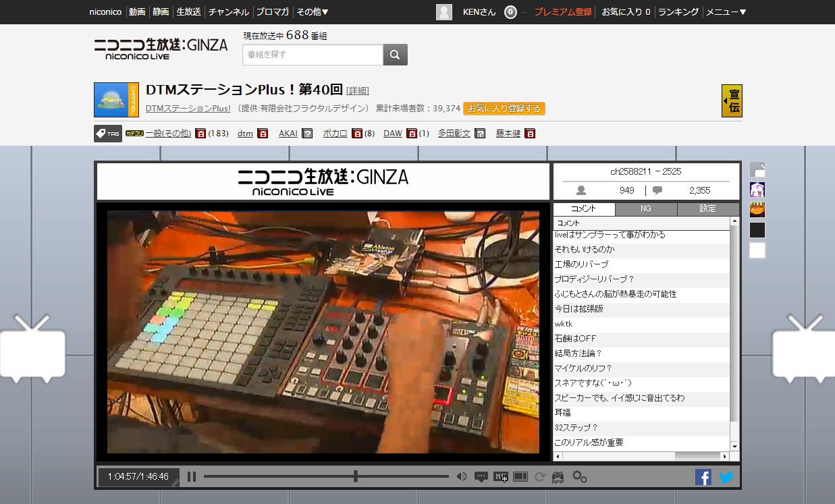Open dictionary icon next to 藤本健

click(530, 134)
